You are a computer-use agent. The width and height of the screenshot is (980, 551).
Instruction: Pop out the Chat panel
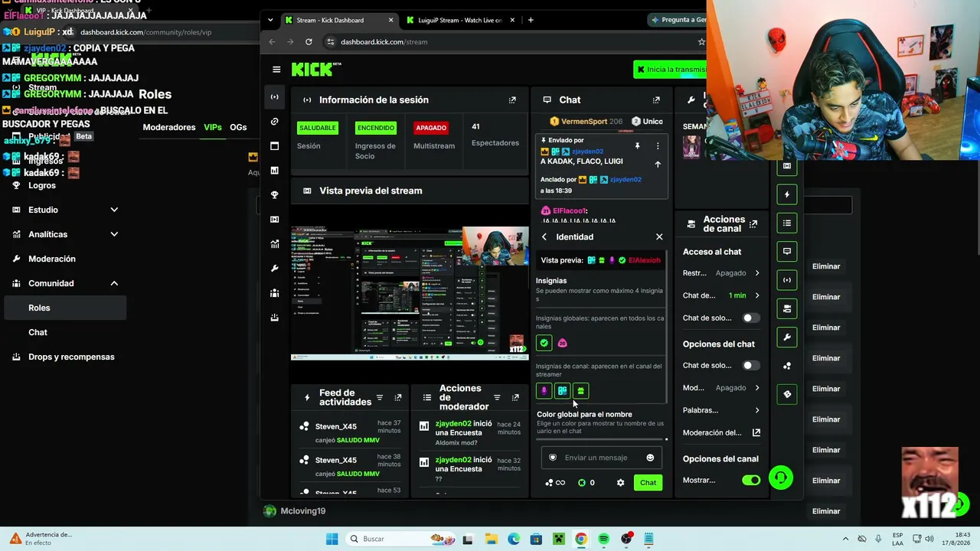(656, 100)
